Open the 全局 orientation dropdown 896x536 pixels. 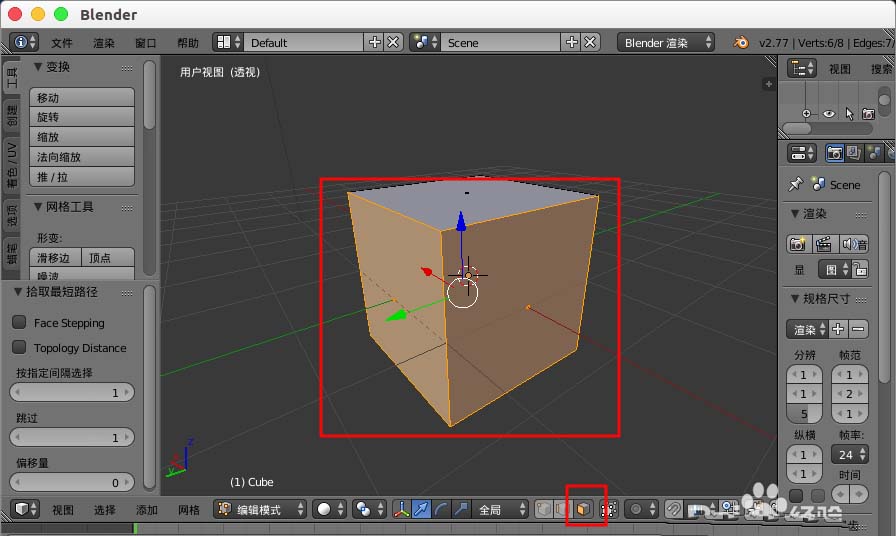[x=501, y=509]
